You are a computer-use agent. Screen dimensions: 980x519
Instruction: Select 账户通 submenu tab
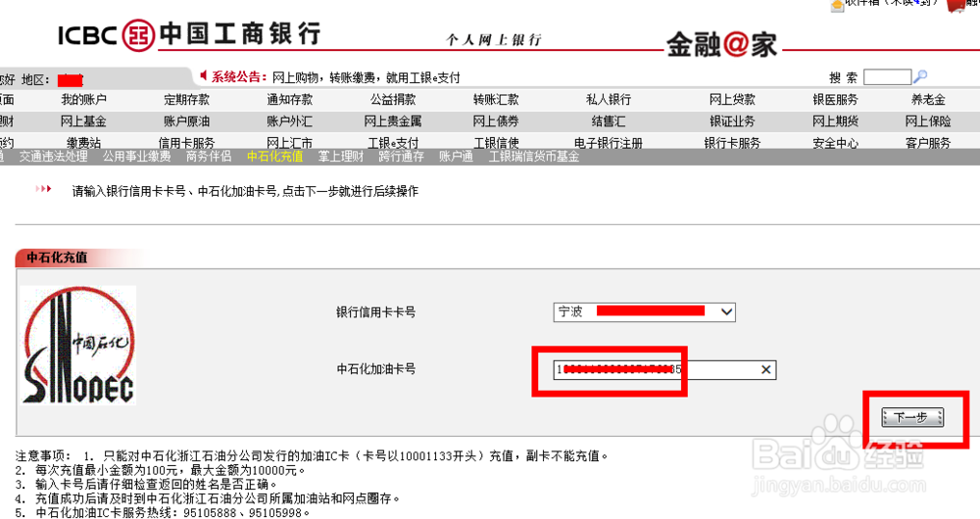pos(456,157)
